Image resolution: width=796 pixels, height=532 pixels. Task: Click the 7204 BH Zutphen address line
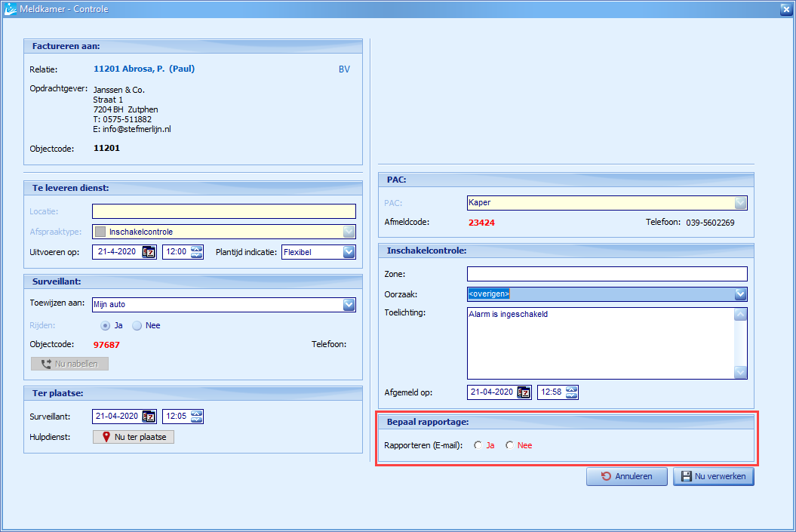[x=125, y=109]
